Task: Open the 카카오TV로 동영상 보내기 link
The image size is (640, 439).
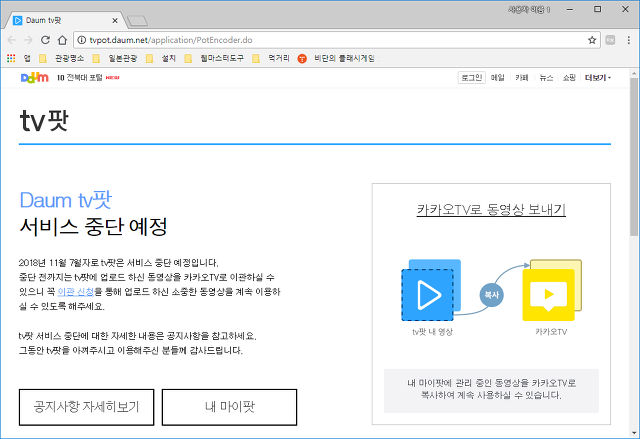Action: click(491, 209)
